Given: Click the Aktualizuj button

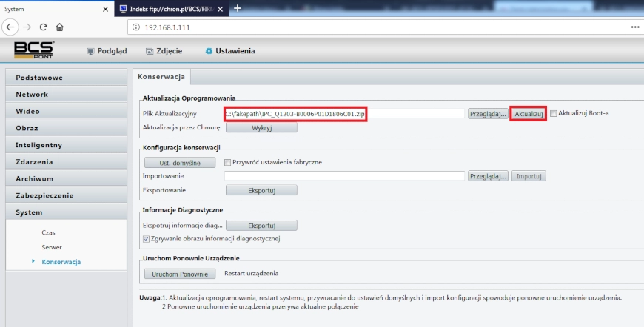Looking at the screenshot, I should [x=529, y=114].
